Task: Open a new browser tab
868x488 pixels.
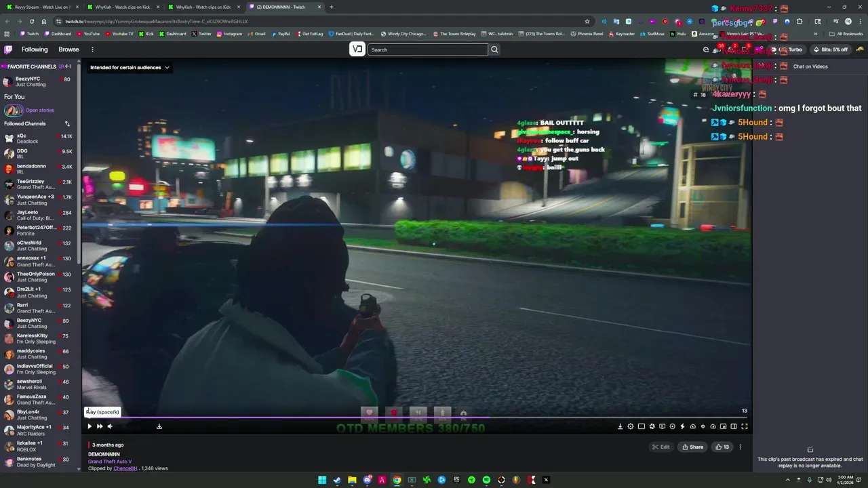Action: click(331, 7)
